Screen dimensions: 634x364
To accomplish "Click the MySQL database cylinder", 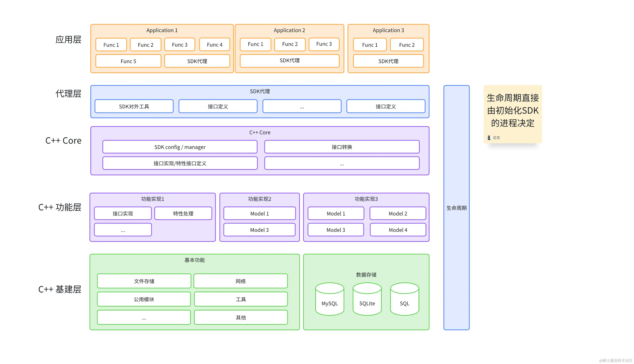I will 330,299.
